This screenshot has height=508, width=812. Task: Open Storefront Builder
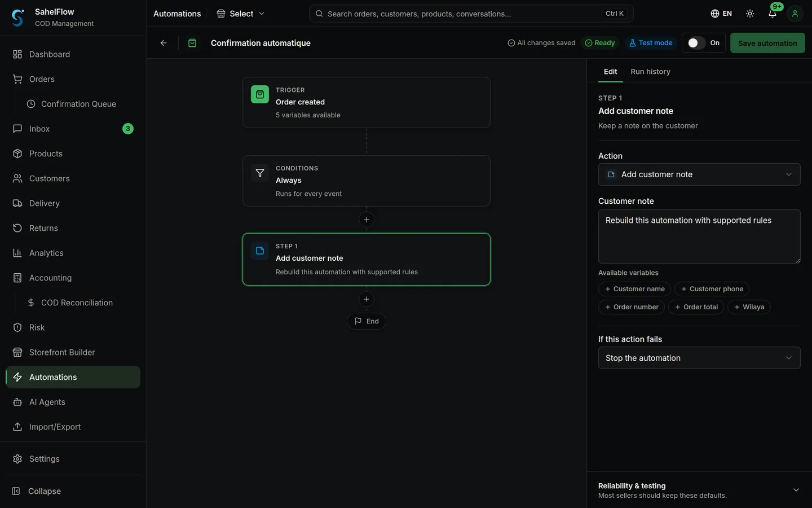coord(73,352)
